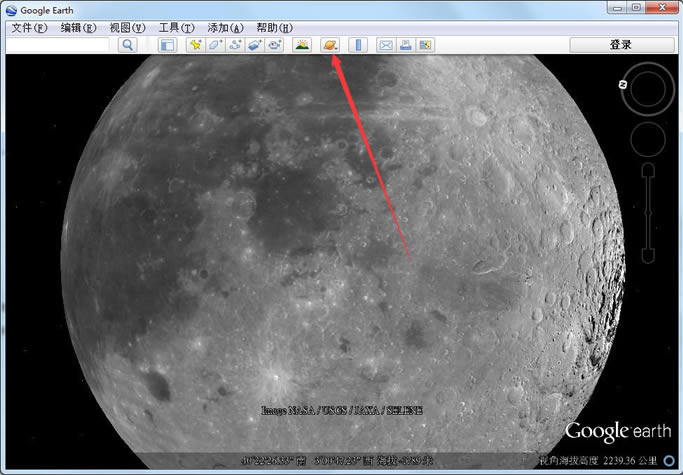Open the 工具 menu

click(176, 28)
